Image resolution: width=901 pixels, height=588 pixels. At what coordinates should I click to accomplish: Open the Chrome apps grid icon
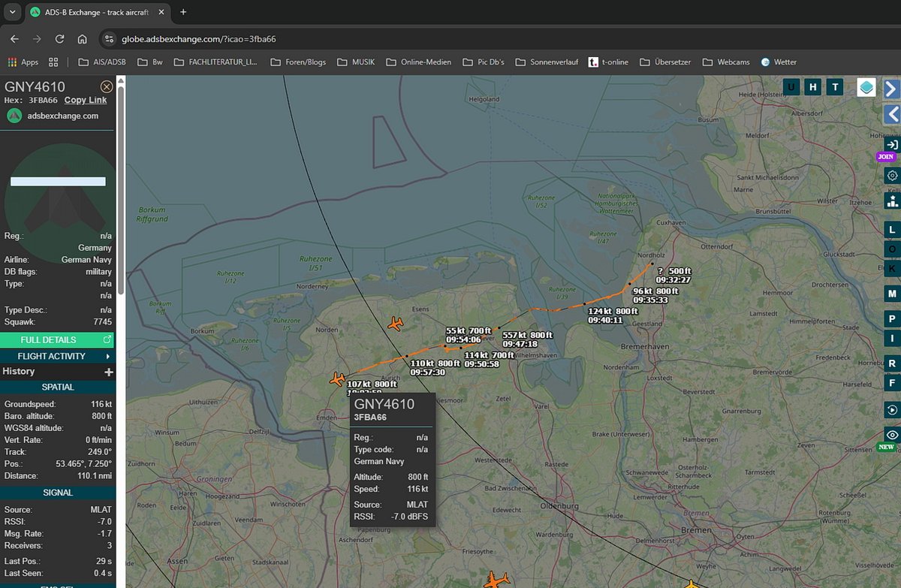pyautogui.click(x=53, y=62)
